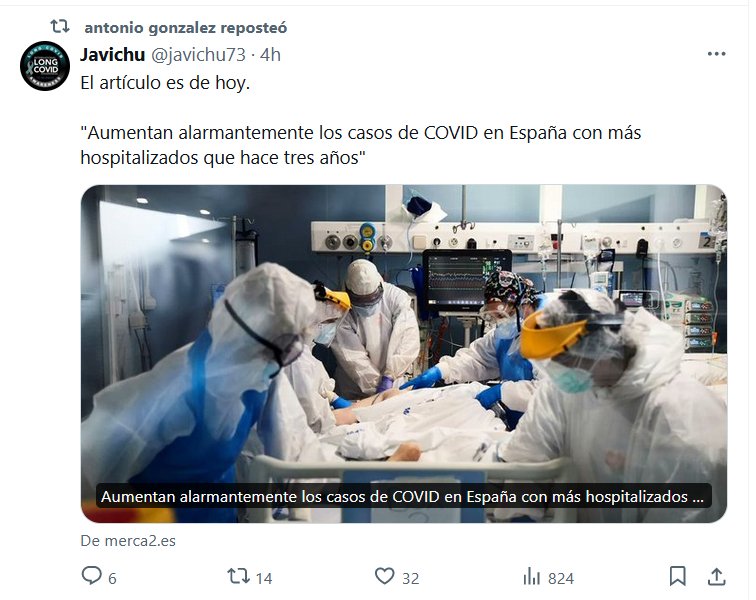Open the hospital ICU article preview image

click(x=404, y=354)
